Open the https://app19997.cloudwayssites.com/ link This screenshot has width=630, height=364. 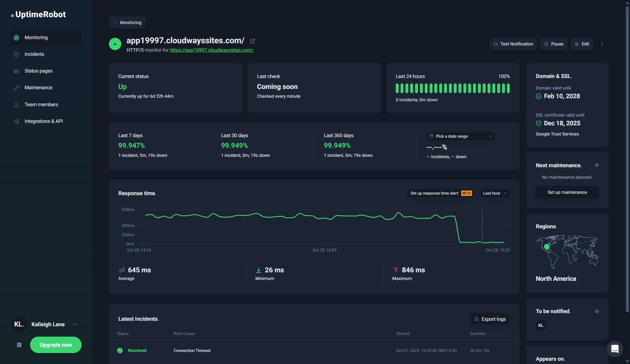(x=211, y=50)
